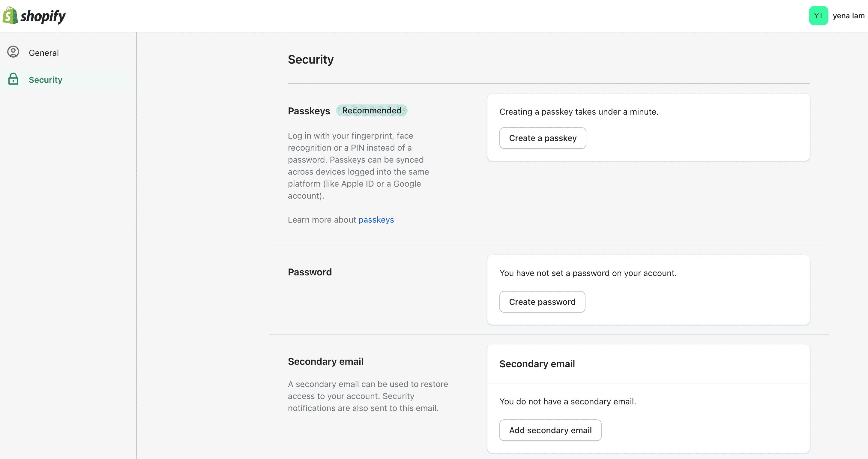Click the Add secondary email button

pos(550,430)
